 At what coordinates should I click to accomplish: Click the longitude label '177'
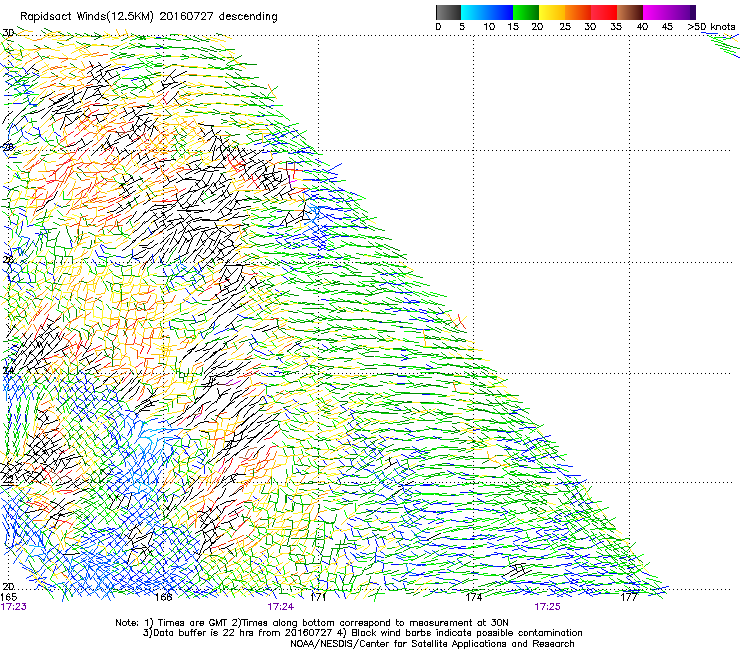tap(629, 597)
